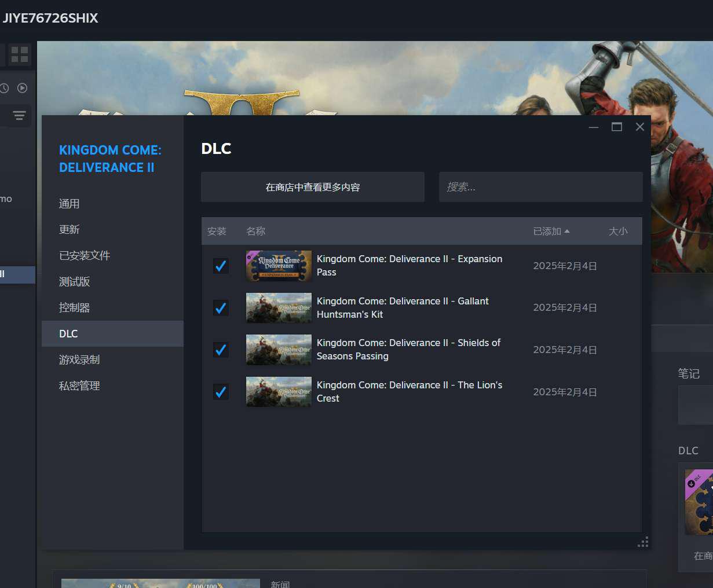
Task: Sort DLC list by 大小 column
Action: tap(618, 231)
